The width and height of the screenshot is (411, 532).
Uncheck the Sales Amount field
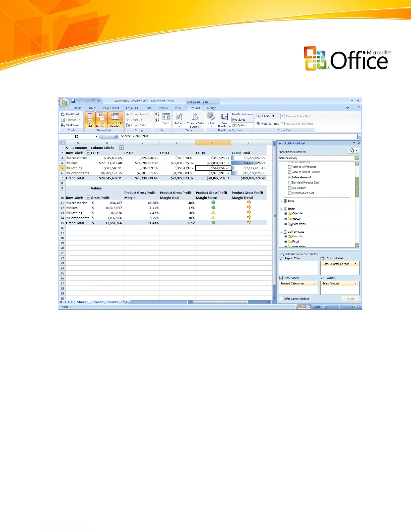point(289,177)
